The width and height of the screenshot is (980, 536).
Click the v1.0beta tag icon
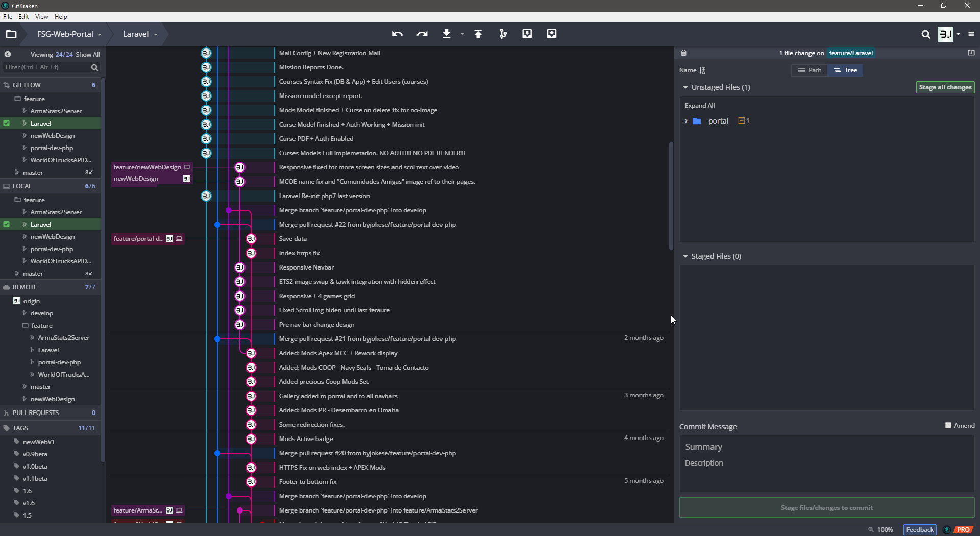(x=16, y=466)
